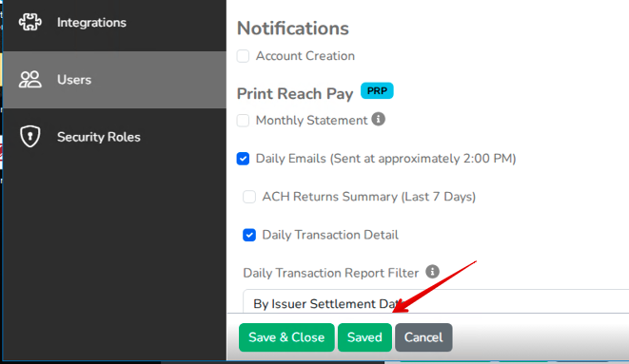Enable the Monthly Statement checkbox
This screenshot has height=364, width=629.
click(x=243, y=121)
